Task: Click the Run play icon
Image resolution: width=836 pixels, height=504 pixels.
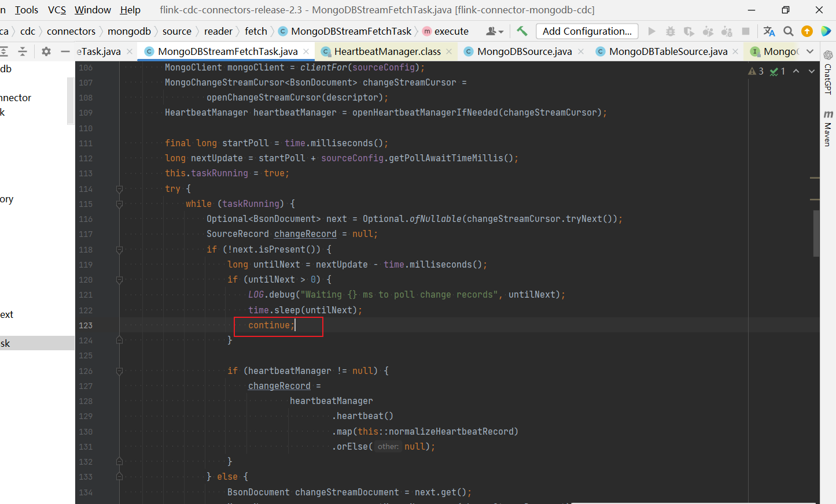Action: click(652, 31)
